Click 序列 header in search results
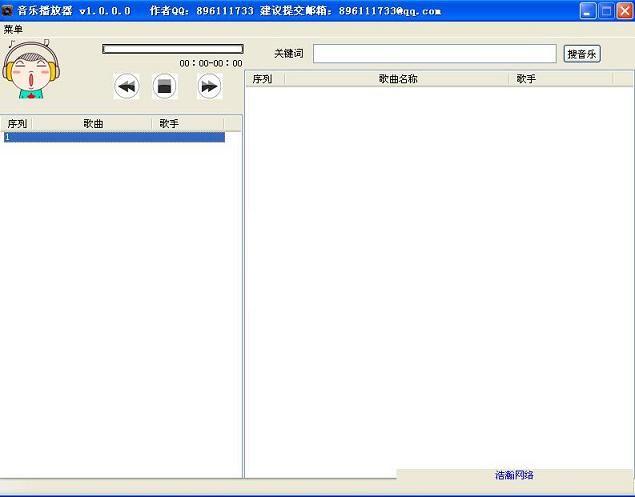635x497 pixels. pos(263,79)
